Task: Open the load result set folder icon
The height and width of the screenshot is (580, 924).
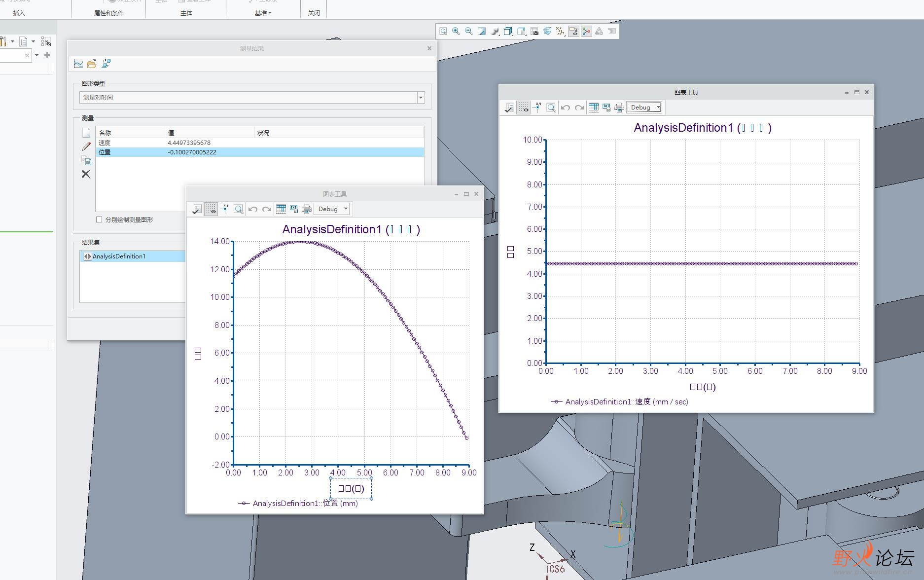Action: 92,64
